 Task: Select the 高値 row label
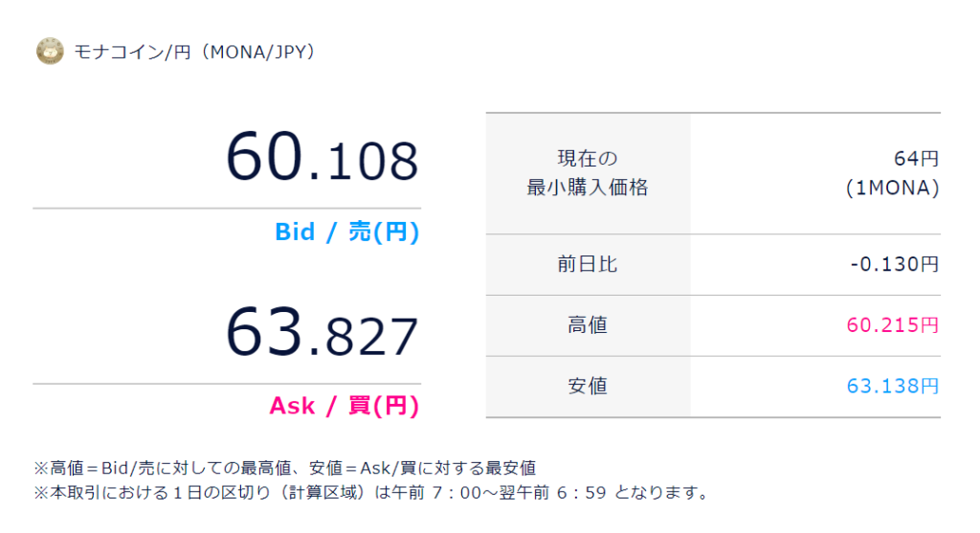coord(588,326)
